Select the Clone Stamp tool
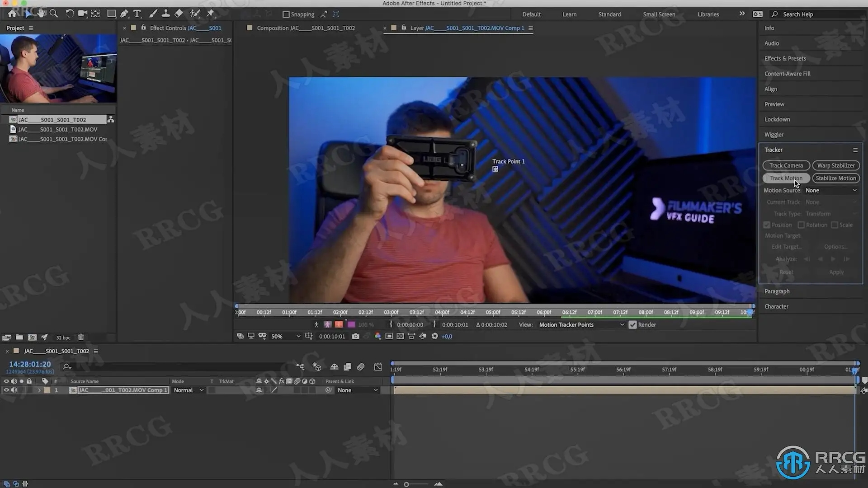 (x=166, y=14)
